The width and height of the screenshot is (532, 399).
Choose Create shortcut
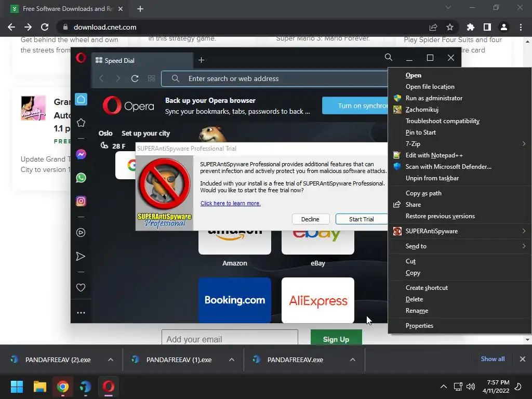coord(460,288)
